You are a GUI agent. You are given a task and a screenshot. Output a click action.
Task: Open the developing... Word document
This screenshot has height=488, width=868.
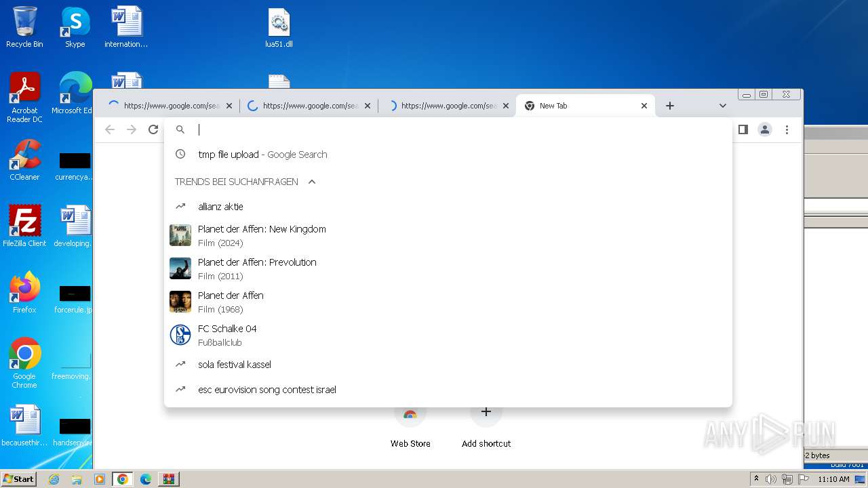click(x=75, y=226)
